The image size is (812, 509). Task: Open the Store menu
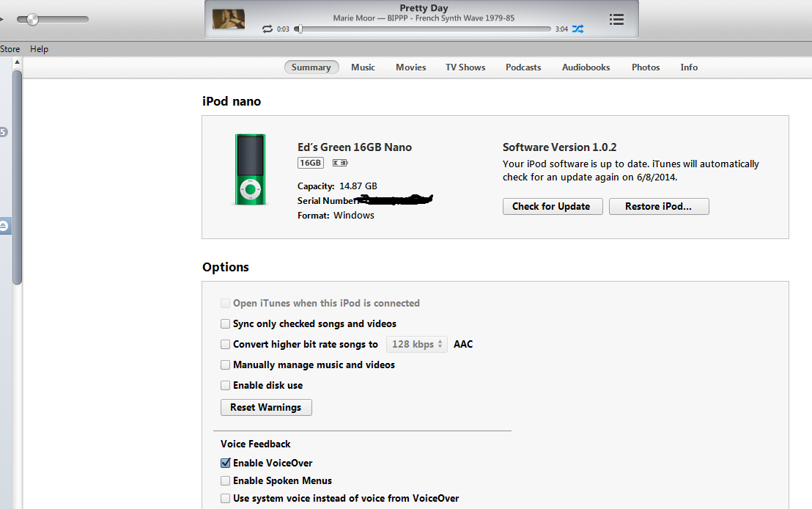click(x=10, y=49)
